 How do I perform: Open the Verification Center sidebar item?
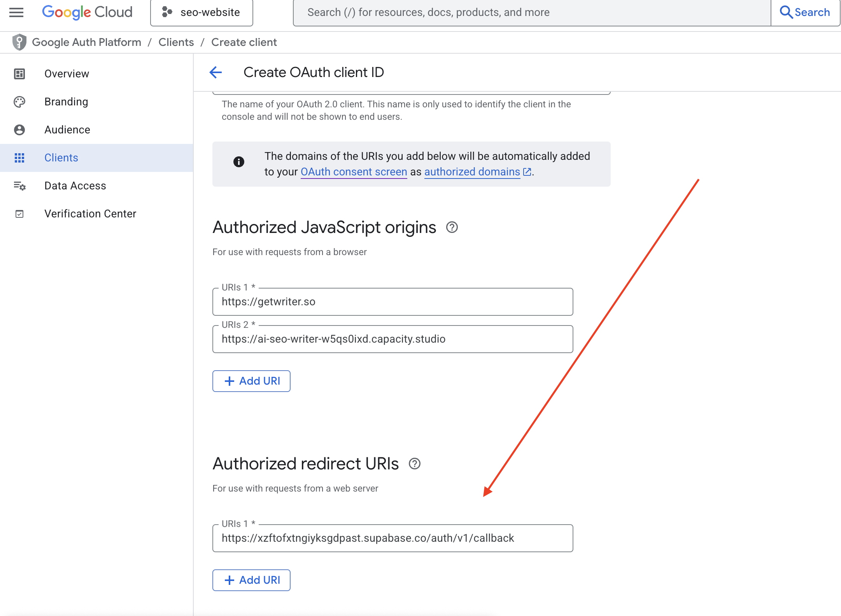[x=96, y=213]
